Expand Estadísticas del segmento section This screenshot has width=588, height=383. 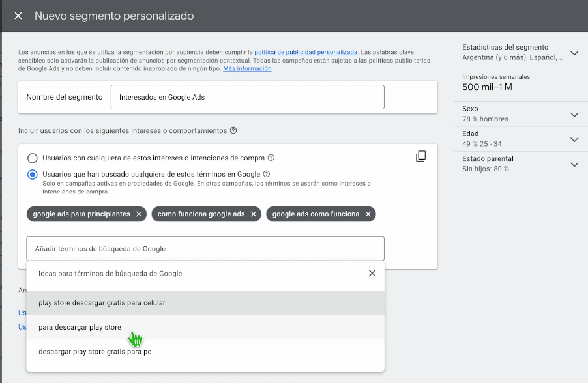[574, 53]
